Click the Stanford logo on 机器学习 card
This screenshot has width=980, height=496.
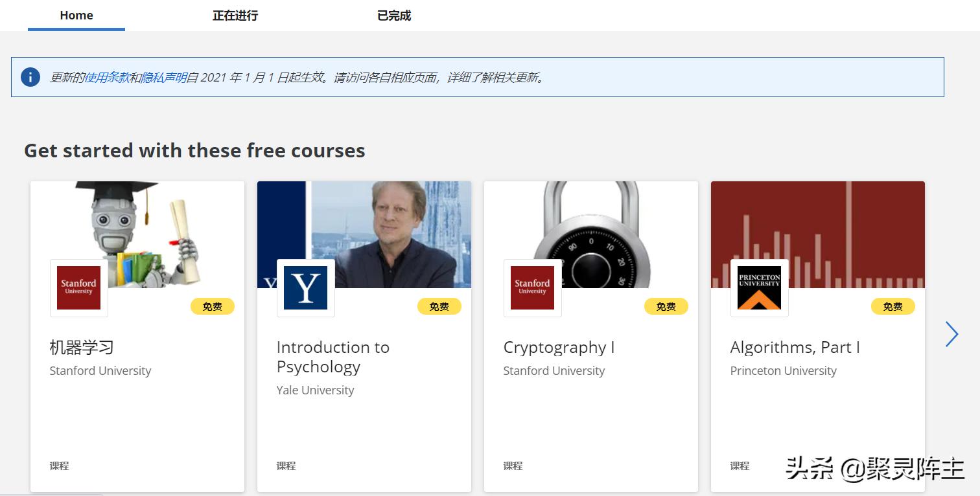(79, 287)
